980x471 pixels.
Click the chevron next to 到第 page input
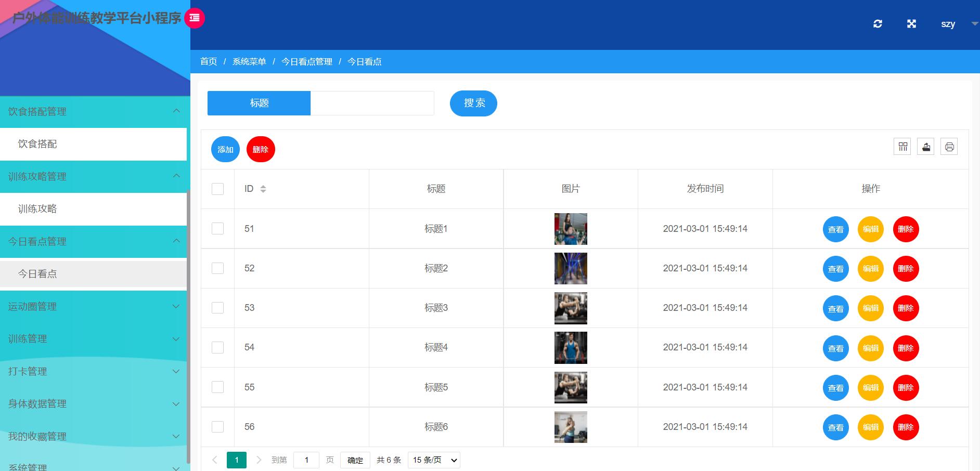click(259, 460)
